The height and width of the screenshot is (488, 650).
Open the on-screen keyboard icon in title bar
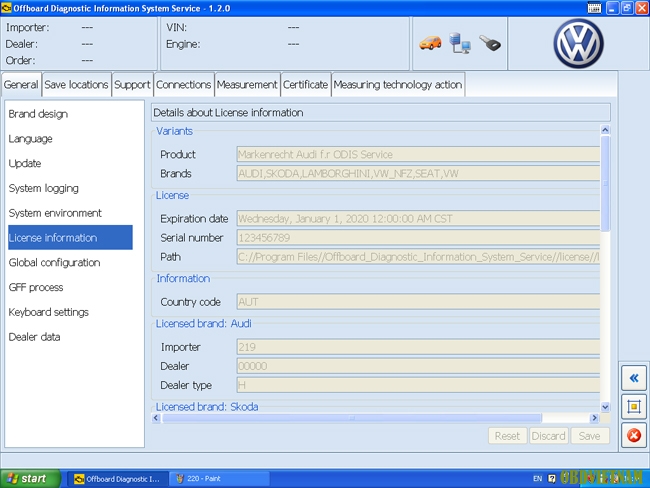594,8
